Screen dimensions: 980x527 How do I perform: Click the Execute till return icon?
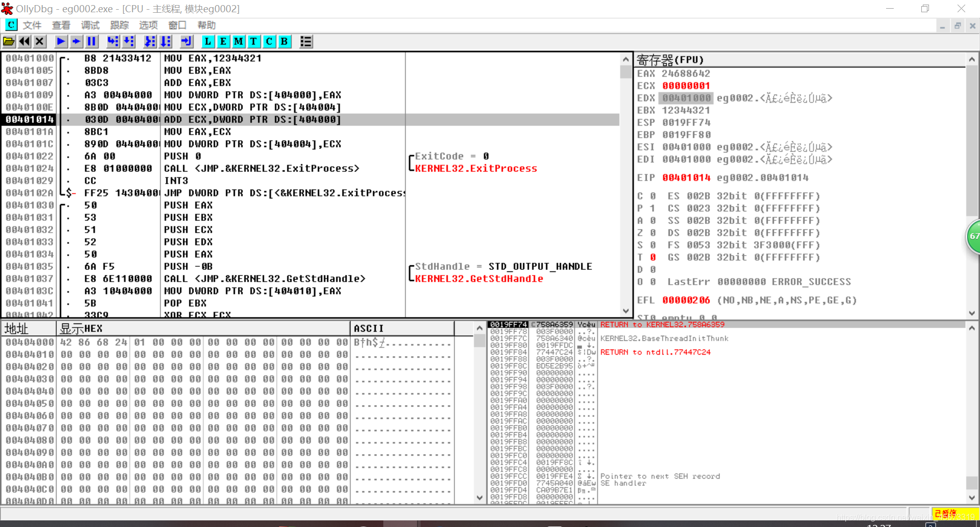(186, 42)
